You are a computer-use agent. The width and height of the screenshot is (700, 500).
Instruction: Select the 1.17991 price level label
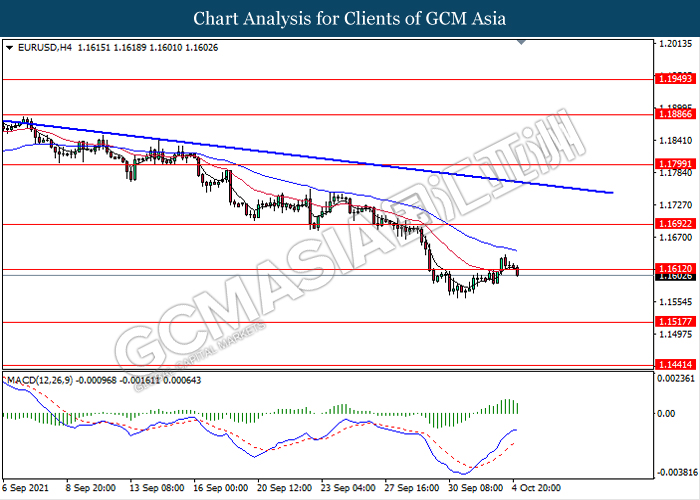[x=675, y=164]
